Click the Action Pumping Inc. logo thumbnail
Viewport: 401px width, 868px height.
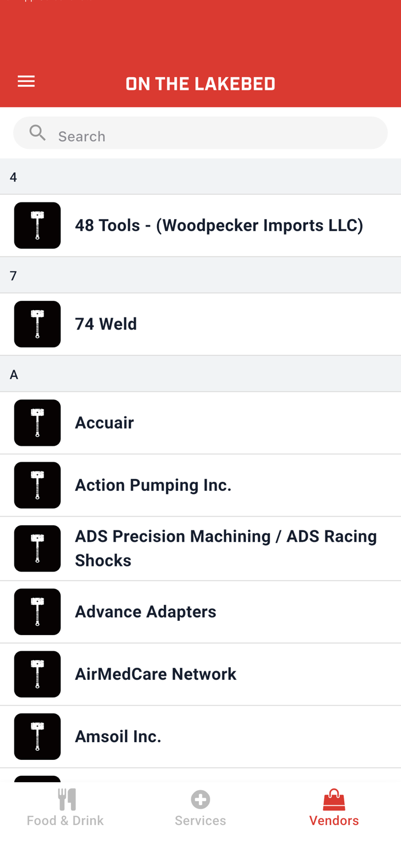click(37, 485)
